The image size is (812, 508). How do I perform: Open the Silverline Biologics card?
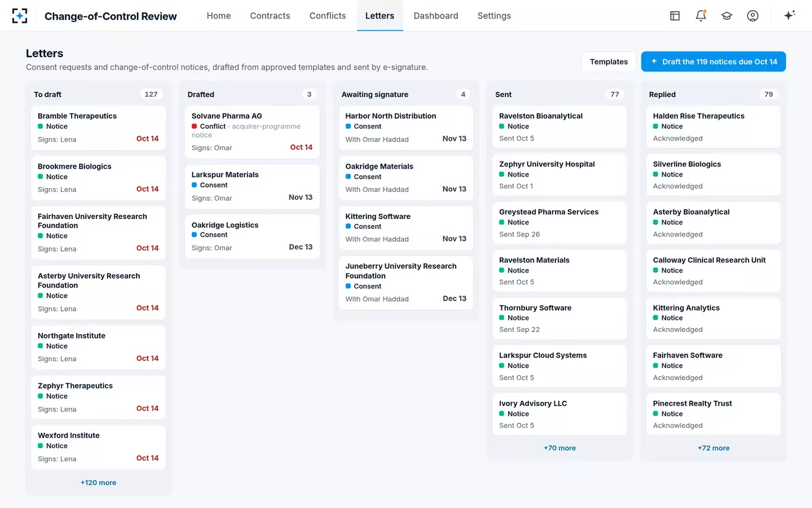pyautogui.click(x=713, y=175)
